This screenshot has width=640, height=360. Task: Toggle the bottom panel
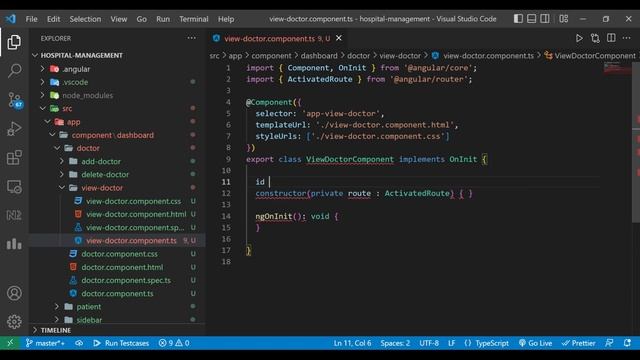click(531, 19)
